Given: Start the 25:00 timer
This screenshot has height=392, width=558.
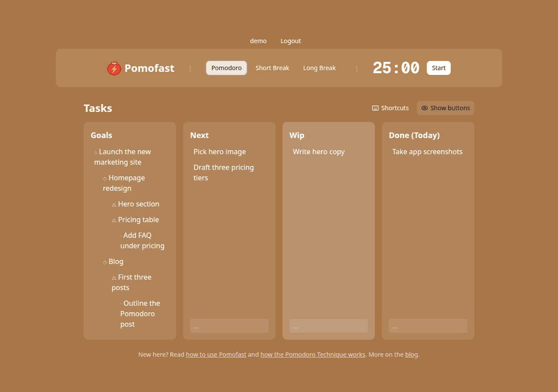Looking at the screenshot, I should click(439, 68).
